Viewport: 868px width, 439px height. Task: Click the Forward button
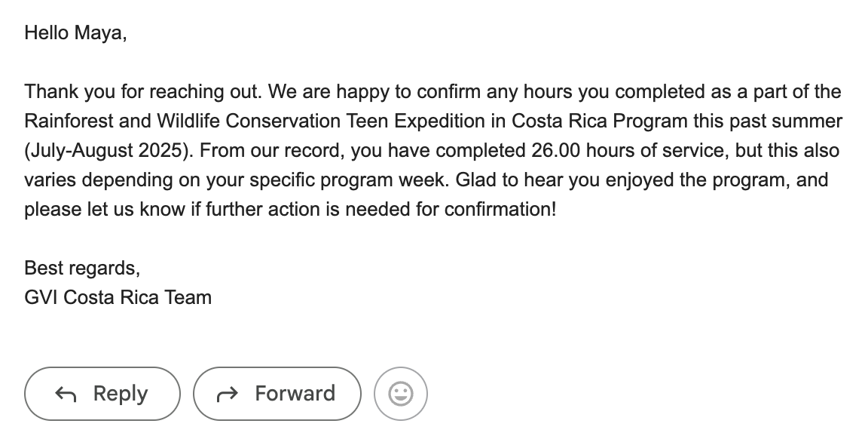277,394
